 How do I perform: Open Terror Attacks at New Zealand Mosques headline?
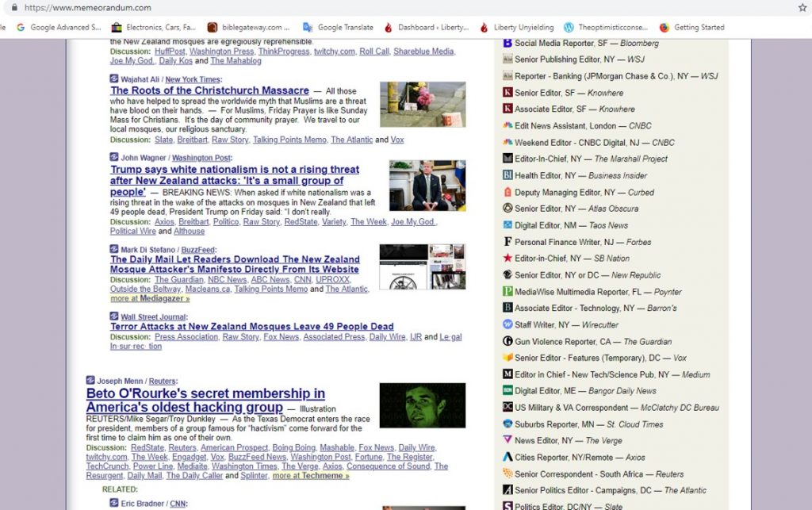click(251, 327)
